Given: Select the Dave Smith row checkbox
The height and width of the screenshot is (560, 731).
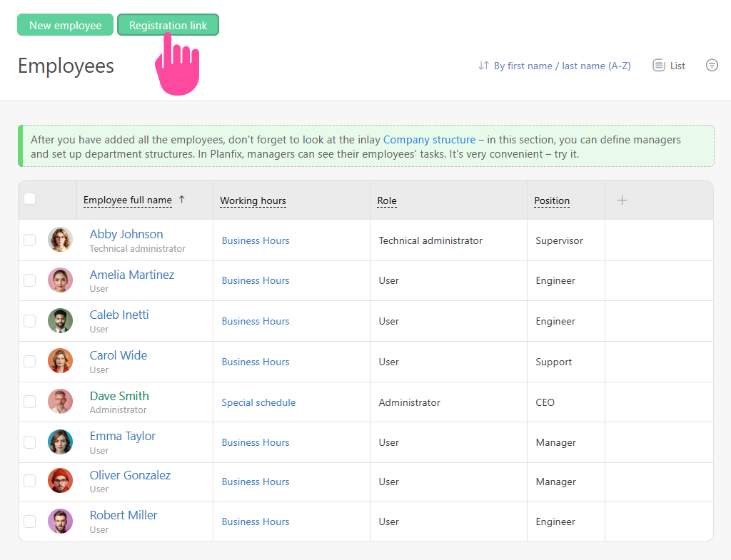Looking at the screenshot, I should click(x=30, y=402).
